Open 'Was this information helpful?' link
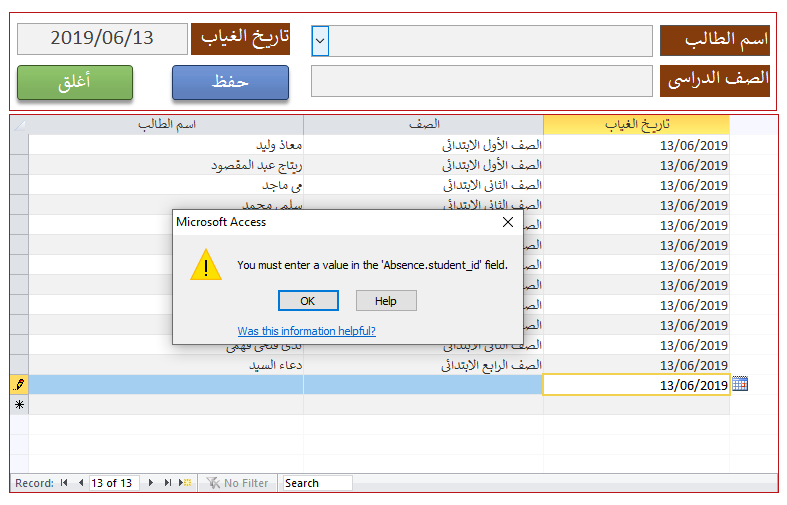The height and width of the screenshot is (505, 787). 306,331
